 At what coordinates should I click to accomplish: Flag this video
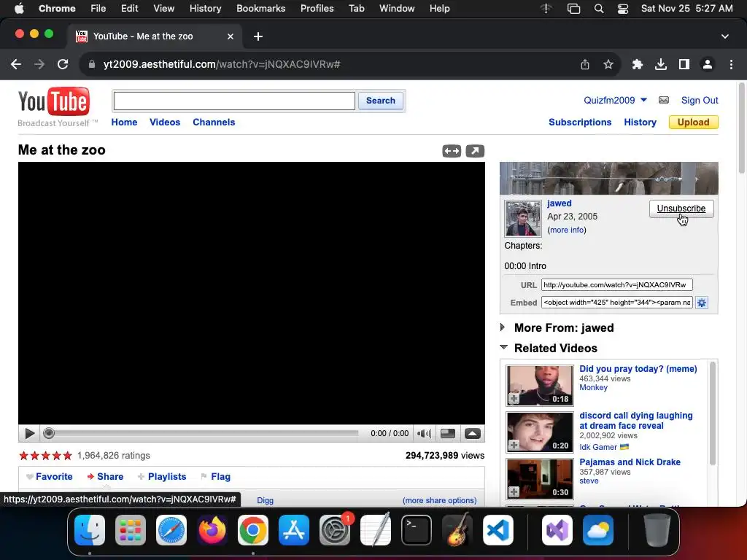tap(216, 476)
